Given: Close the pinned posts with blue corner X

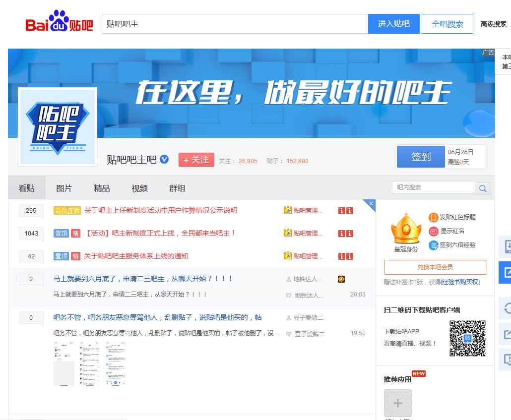Looking at the screenshot, I should click(x=370, y=204).
